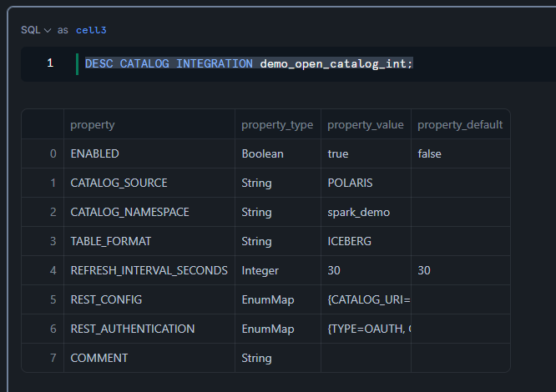Click the cell3 cell name link

click(91, 30)
